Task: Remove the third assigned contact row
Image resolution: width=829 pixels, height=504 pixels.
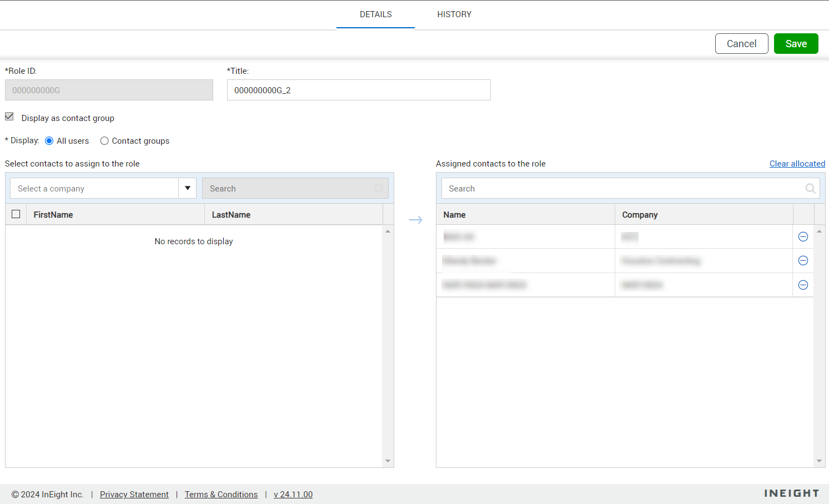Action: point(803,285)
